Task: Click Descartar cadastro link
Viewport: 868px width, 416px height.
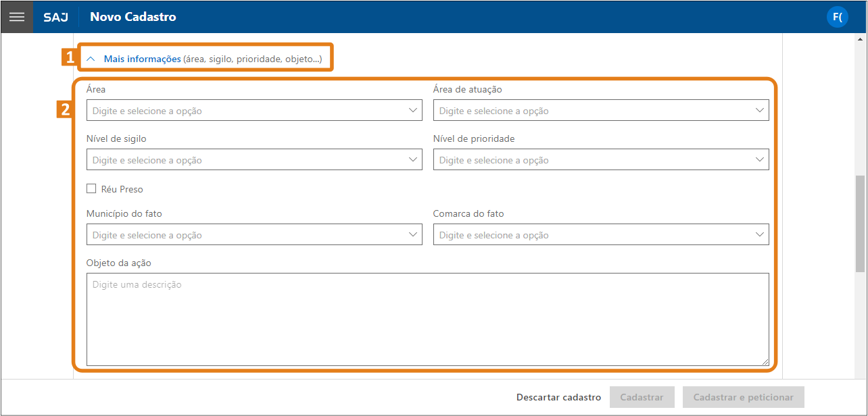Action: [558, 397]
